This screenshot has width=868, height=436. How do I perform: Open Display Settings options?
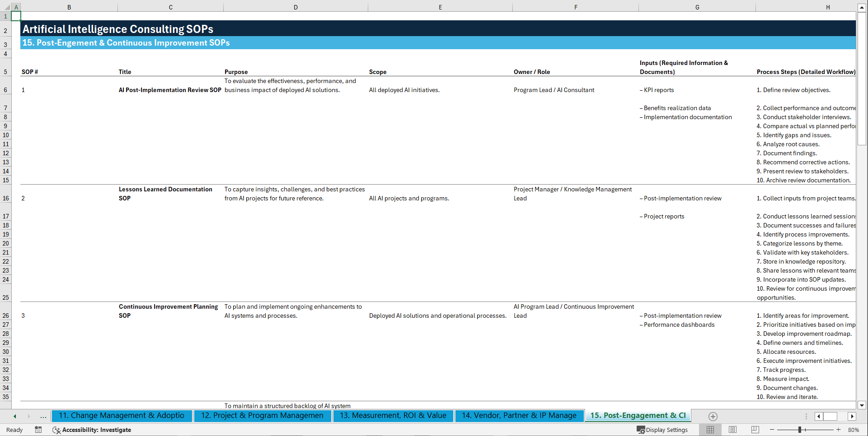click(x=663, y=430)
